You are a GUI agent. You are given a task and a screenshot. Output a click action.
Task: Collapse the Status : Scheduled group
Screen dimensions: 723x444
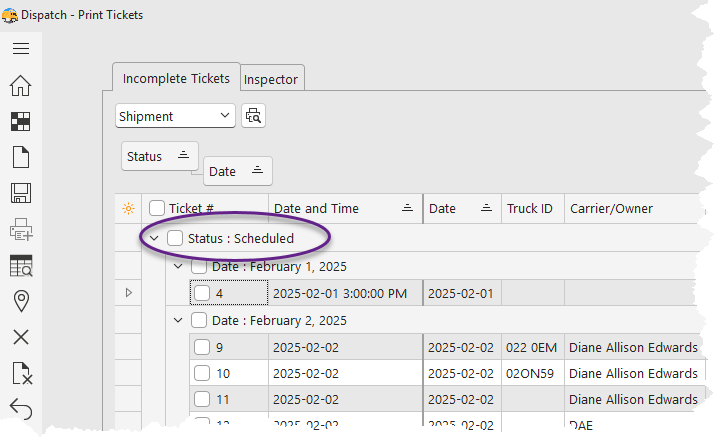coord(154,238)
